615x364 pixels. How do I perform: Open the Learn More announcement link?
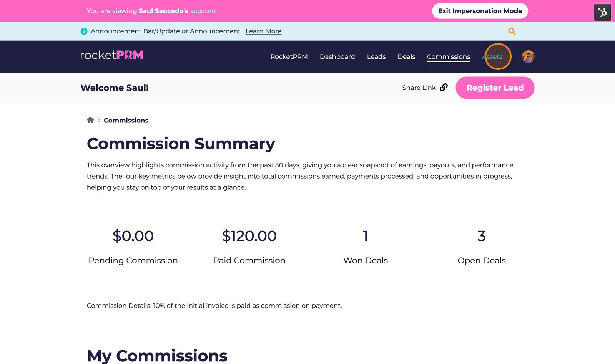coord(263,31)
